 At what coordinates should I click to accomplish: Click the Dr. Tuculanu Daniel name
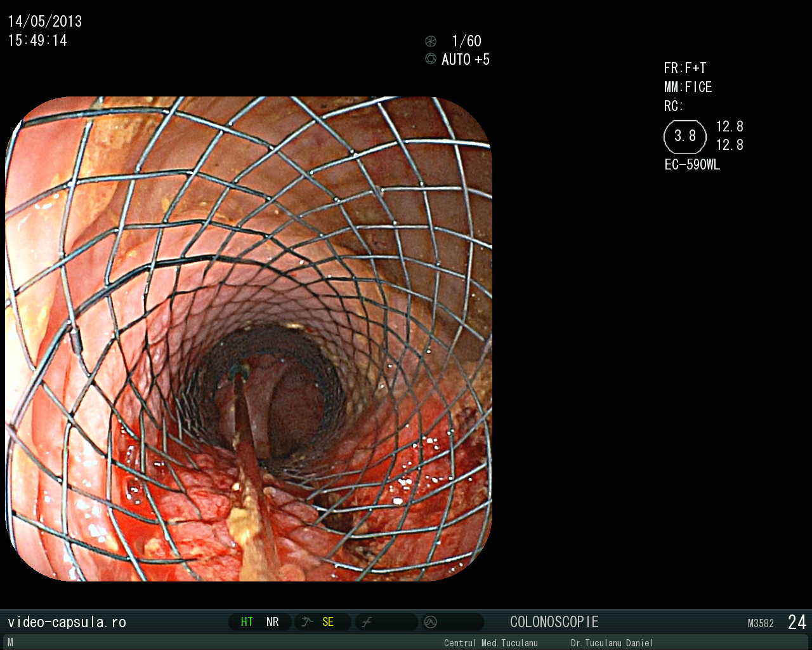tap(612, 643)
